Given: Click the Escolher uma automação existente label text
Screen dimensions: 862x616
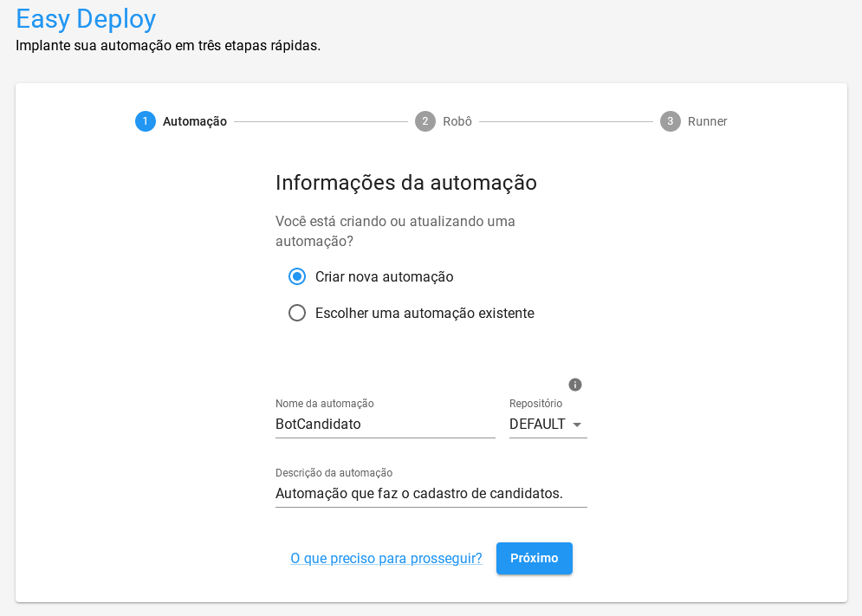Looking at the screenshot, I should (x=425, y=313).
